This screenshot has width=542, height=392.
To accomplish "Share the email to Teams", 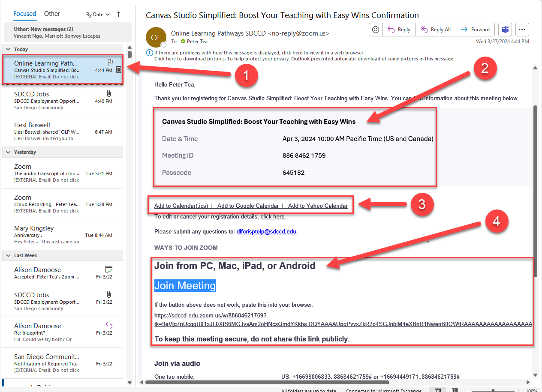I will (505, 30).
